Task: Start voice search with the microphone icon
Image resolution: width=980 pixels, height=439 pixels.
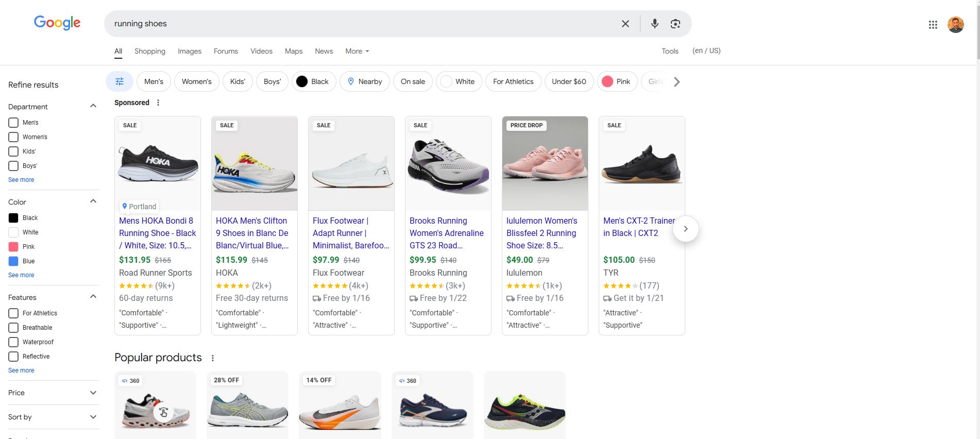Action: 654,24
